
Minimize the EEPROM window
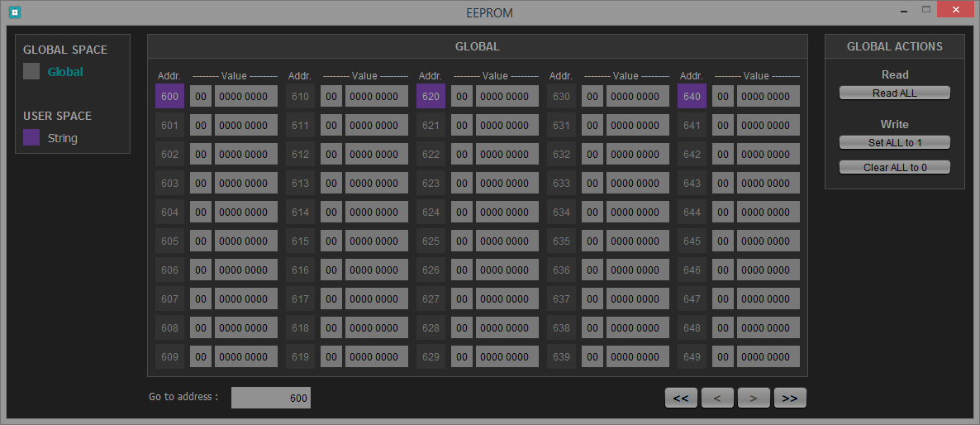point(904,11)
